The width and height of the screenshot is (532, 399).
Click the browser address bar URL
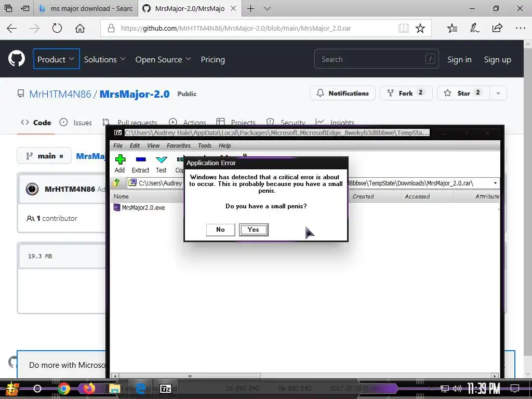click(x=236, y=28)
